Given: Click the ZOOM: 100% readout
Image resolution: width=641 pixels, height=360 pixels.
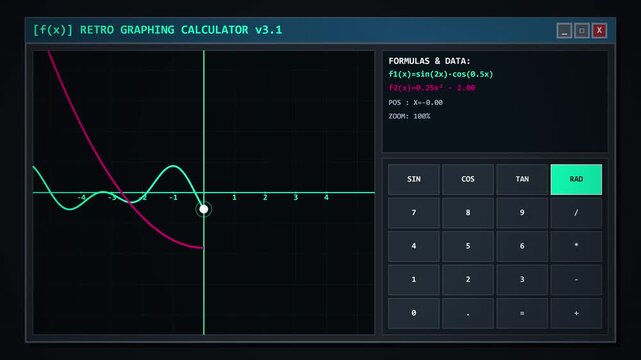Looking at the screenshot, I should click(409, 116).
